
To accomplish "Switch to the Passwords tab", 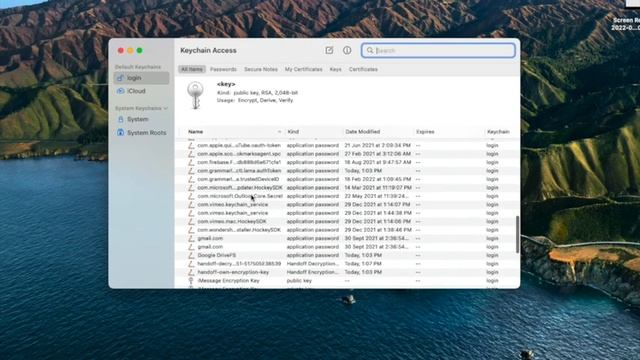I will 223,69.
